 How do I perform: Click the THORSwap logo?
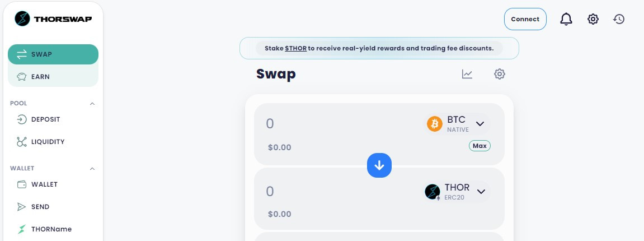[x=53, y=19]
